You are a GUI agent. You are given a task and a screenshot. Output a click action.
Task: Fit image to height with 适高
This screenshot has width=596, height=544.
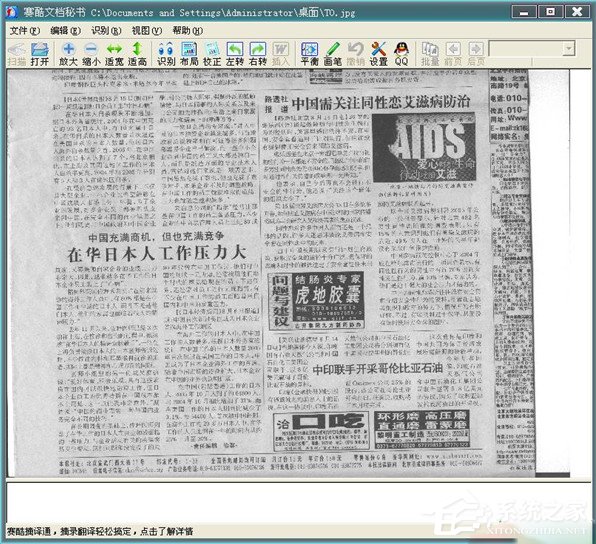pyautogui.click(x=137, y=54)
